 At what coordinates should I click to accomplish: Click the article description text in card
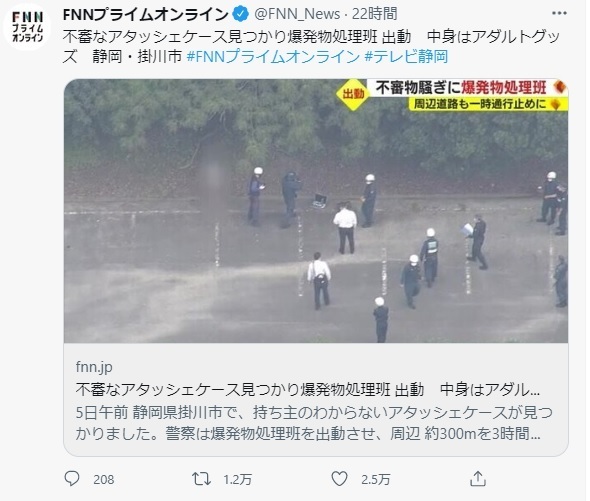tap(314, 423)
